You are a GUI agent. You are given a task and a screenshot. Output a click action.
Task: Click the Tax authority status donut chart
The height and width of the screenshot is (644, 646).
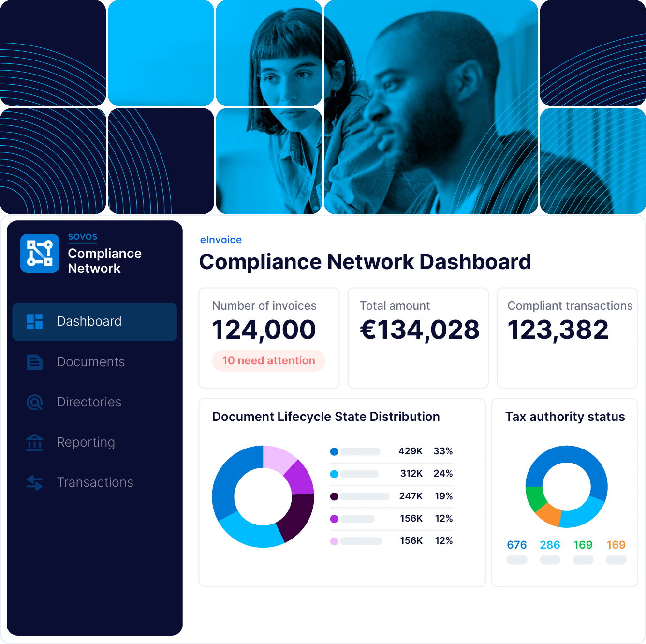(x=566, y=486)
